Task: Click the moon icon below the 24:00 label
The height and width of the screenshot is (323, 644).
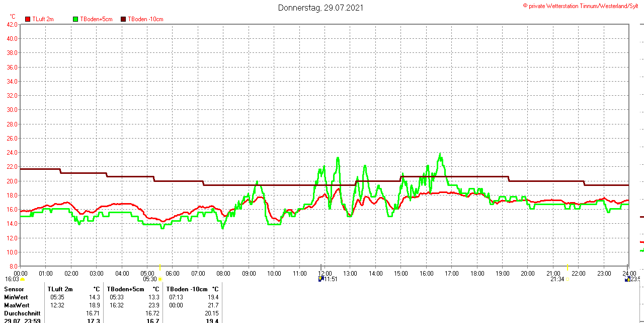Action: click(627, 279)
